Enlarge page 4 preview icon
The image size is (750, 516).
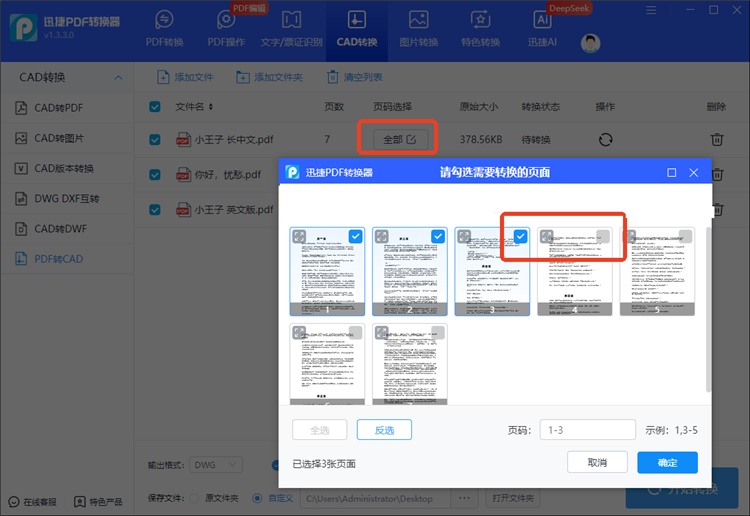pos(546,236)
